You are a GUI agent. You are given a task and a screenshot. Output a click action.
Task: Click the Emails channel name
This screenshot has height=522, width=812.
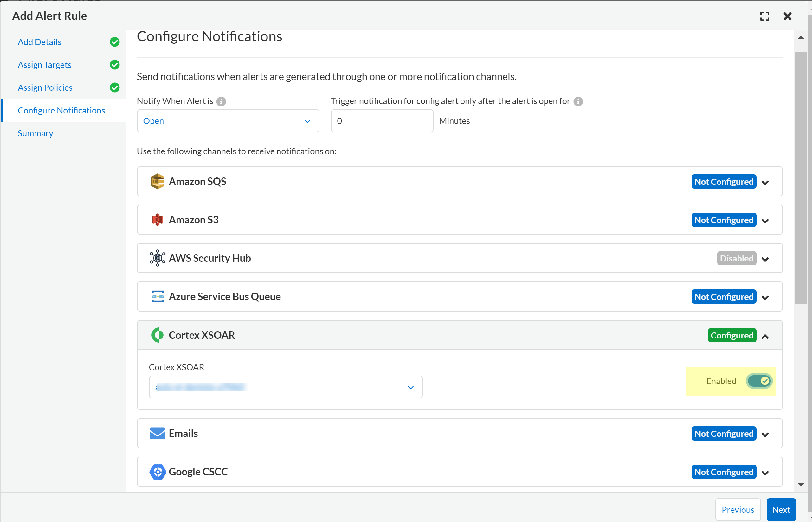183,434
